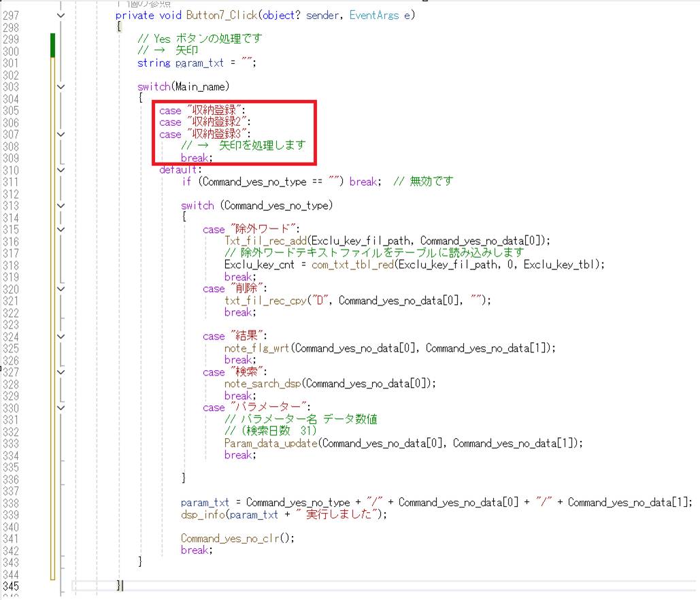Collapse the Button7_Click method fold chevron

click(x=61, y=15)
